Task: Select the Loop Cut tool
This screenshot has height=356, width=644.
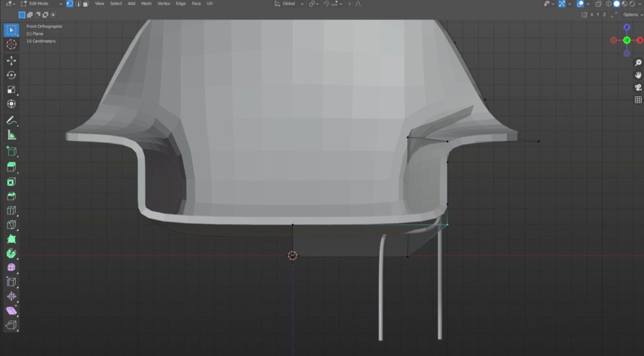Action: [x=11, y=211]
